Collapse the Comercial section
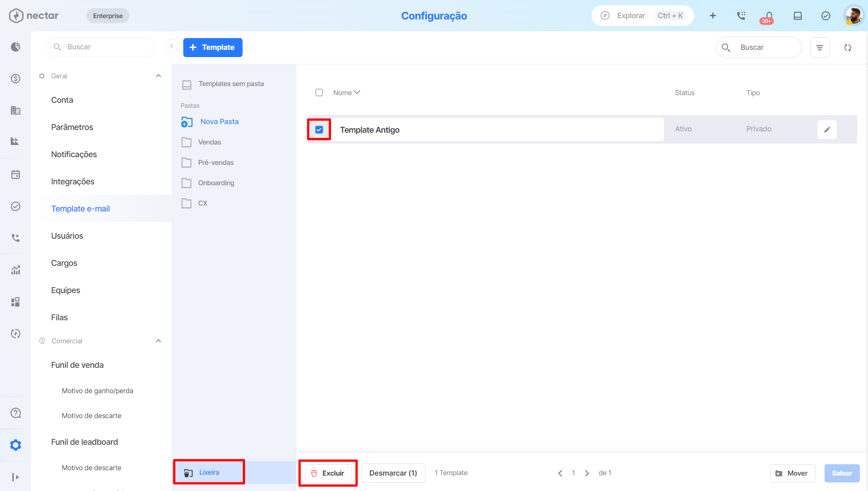Screen dimensions: 868x491 tap(158, 341)
